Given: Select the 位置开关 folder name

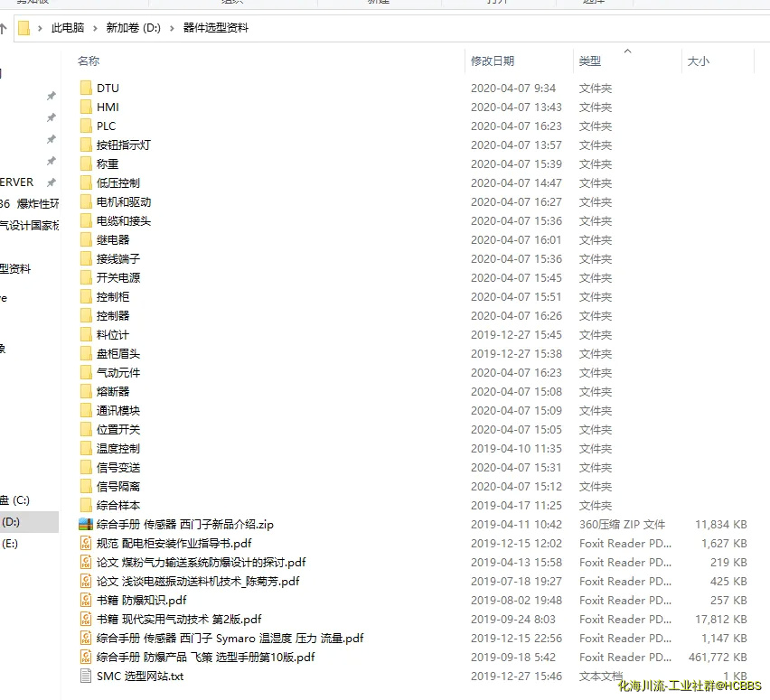Looking at the screenshot, I should click(x=118, y=430).
